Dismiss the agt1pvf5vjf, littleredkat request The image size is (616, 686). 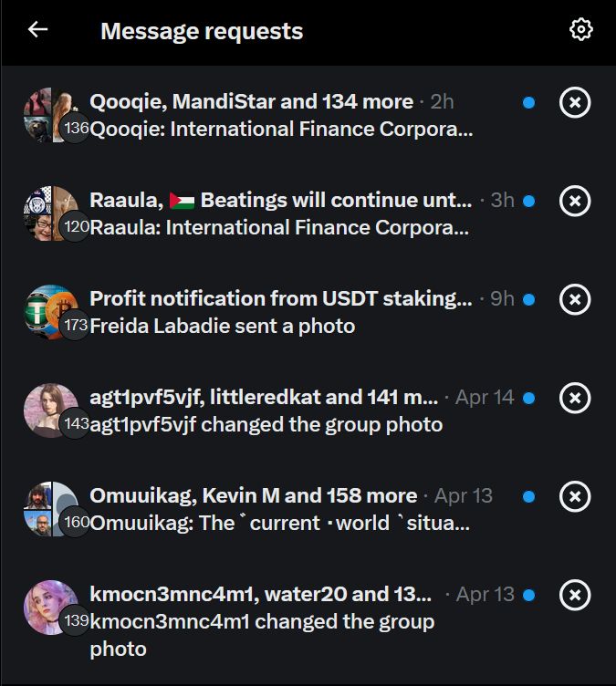coord(574,398)
